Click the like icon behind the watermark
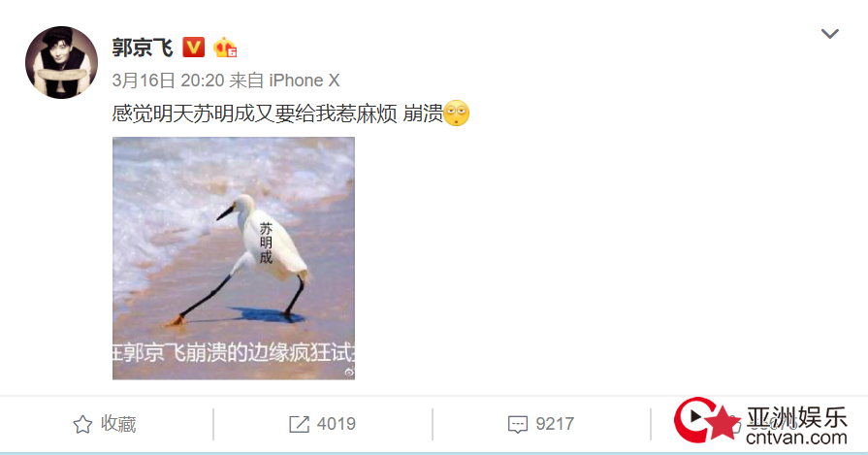The image size is (868, 455). 736,425
